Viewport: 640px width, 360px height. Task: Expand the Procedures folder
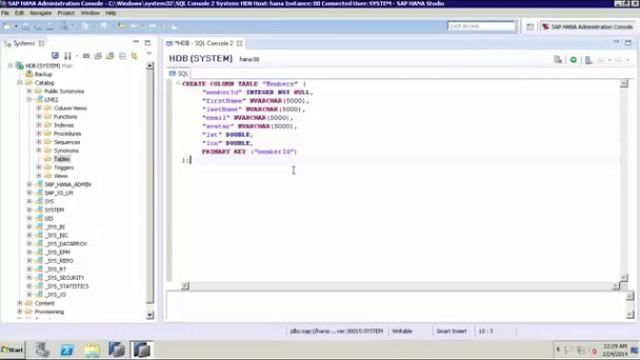[39, 133]
